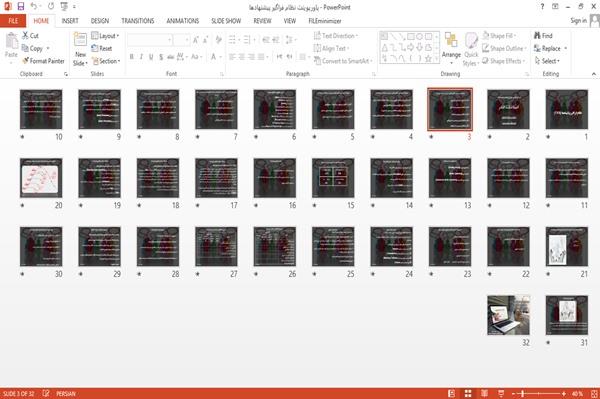
Task: Switch to Slide Sorter view in status bar
Action: (468, 393)
